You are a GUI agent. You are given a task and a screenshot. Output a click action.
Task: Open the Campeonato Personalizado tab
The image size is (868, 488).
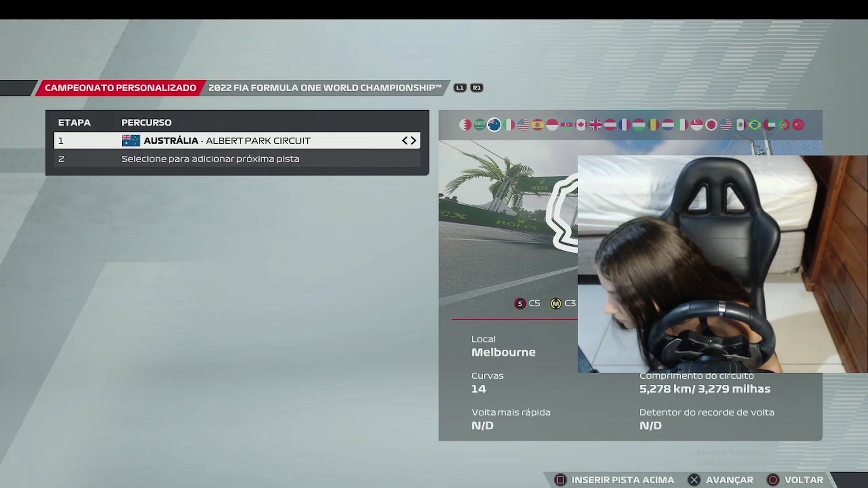pos(120,88)
